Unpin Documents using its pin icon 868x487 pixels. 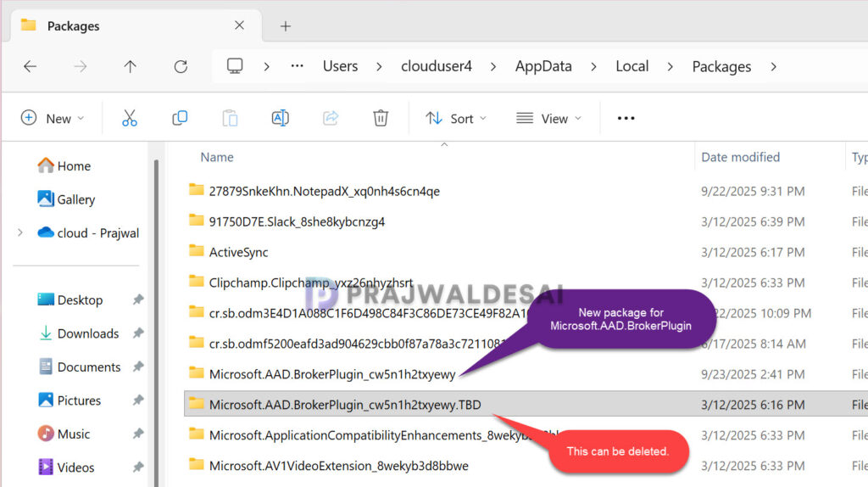138,367
